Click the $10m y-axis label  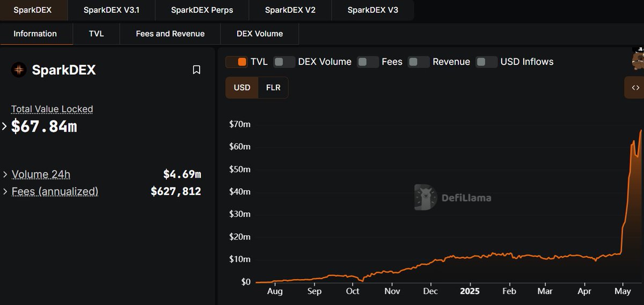point(240,259)
